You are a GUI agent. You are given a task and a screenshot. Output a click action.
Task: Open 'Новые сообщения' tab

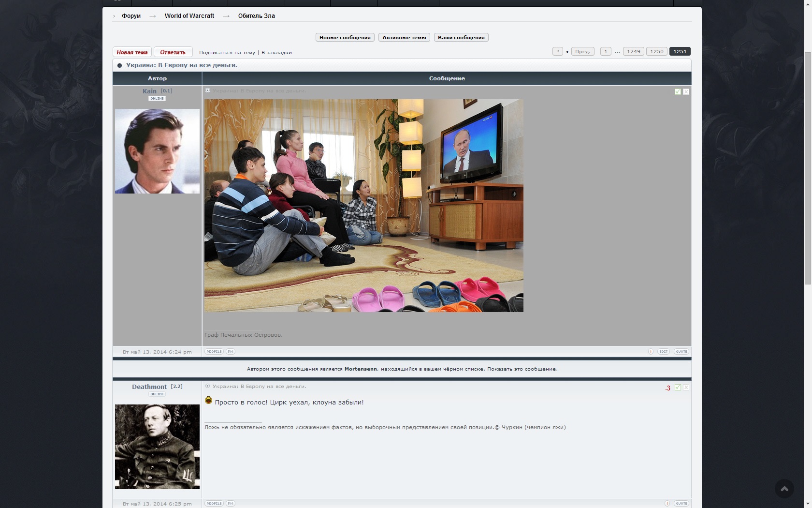coord(345,38)
